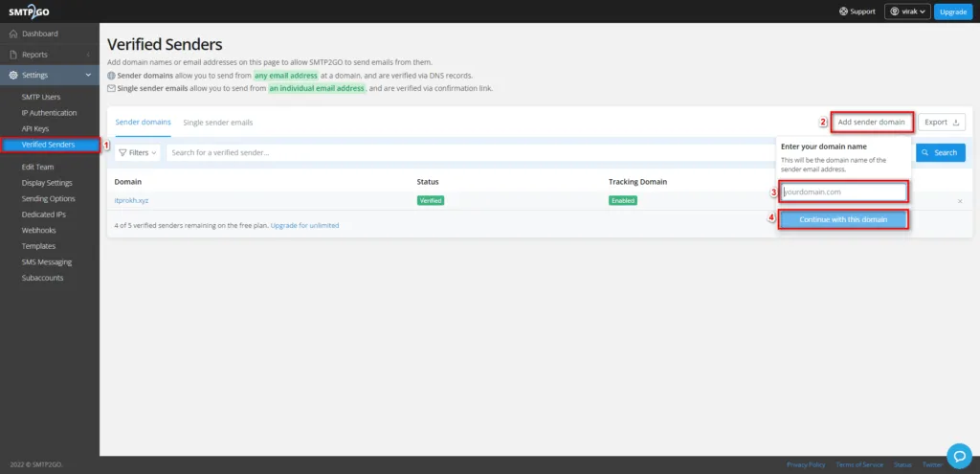Open the itprokh.xyz domain link
980x474 pixels.
point(131,201)
